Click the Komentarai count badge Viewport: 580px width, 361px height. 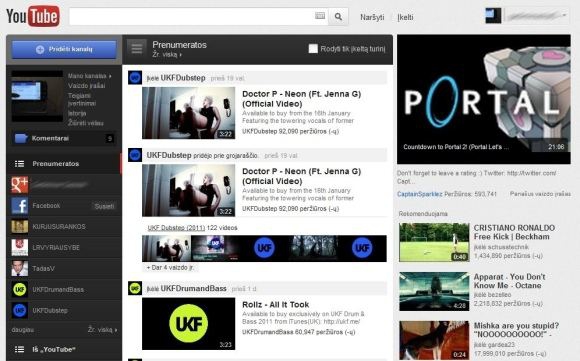pyautogui.click(x=109, y=139)
